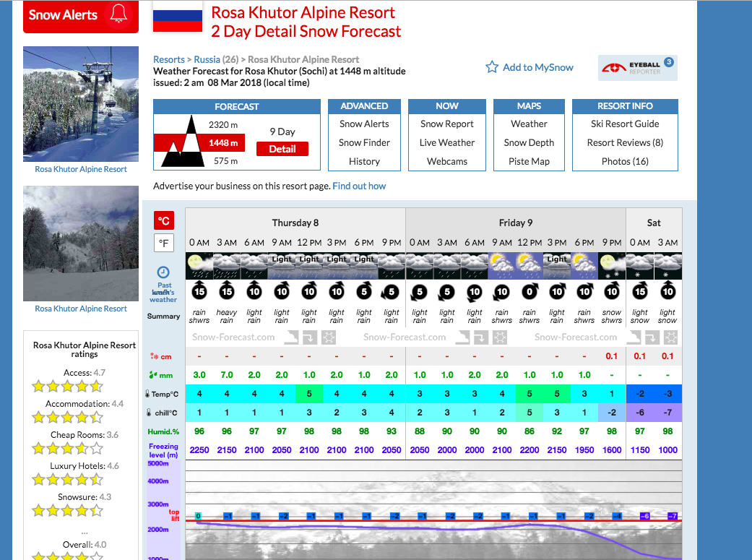
Task: Open Snow Depth map link
Action: pyautogui.click(x=529, y=142)
